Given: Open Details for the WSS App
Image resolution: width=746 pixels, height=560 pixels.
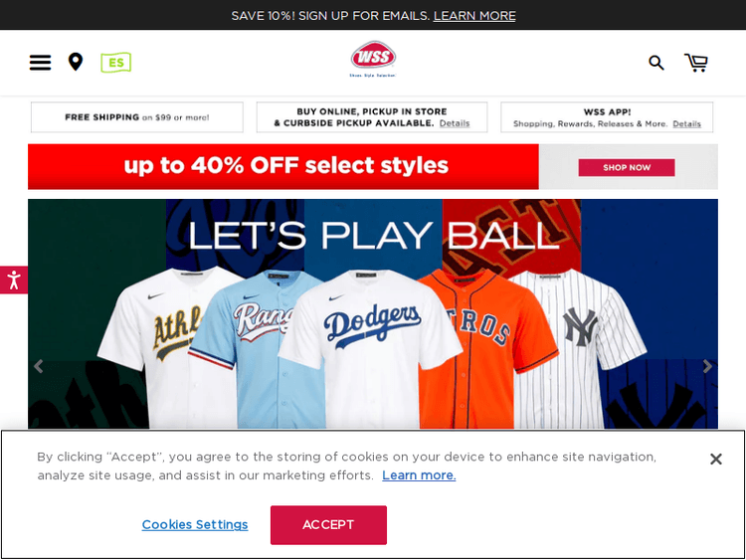Looking at the screenshot, I should coord(686,123).
